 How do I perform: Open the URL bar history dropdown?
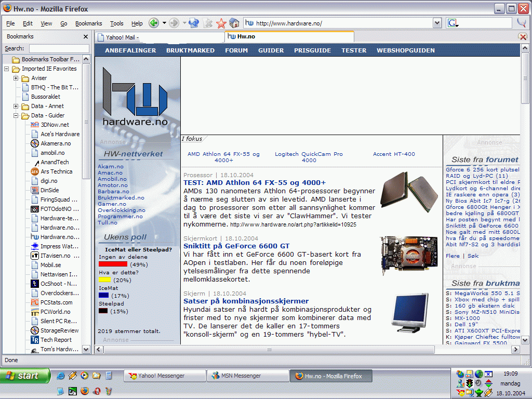tap(437, 23)
